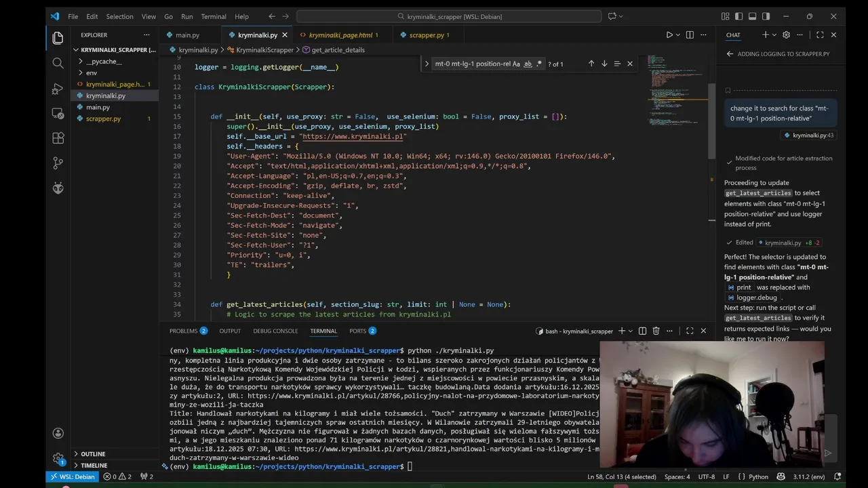The width and height of the screenshot is (868, 488).
Task: Open the Manage gear in the activity bar
Action: [58, 459]
